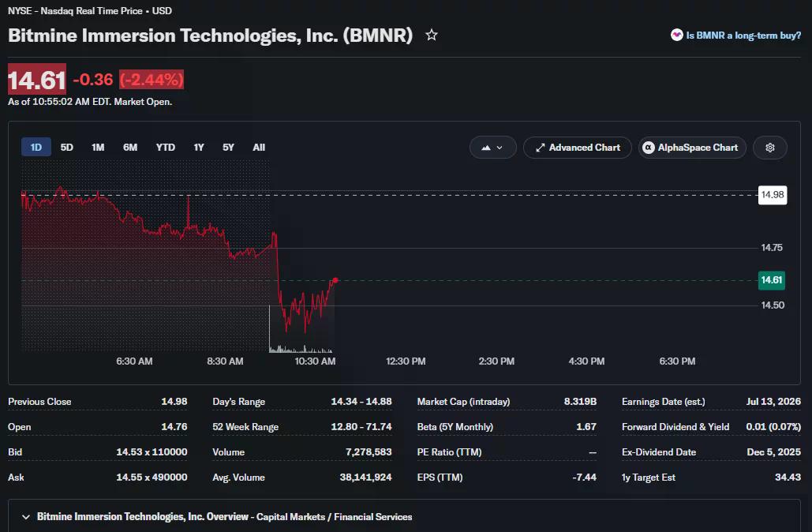Click the current price red dot on chart
Image resolution: width=812 pixels, height=532 pixels.
[335, 280]
